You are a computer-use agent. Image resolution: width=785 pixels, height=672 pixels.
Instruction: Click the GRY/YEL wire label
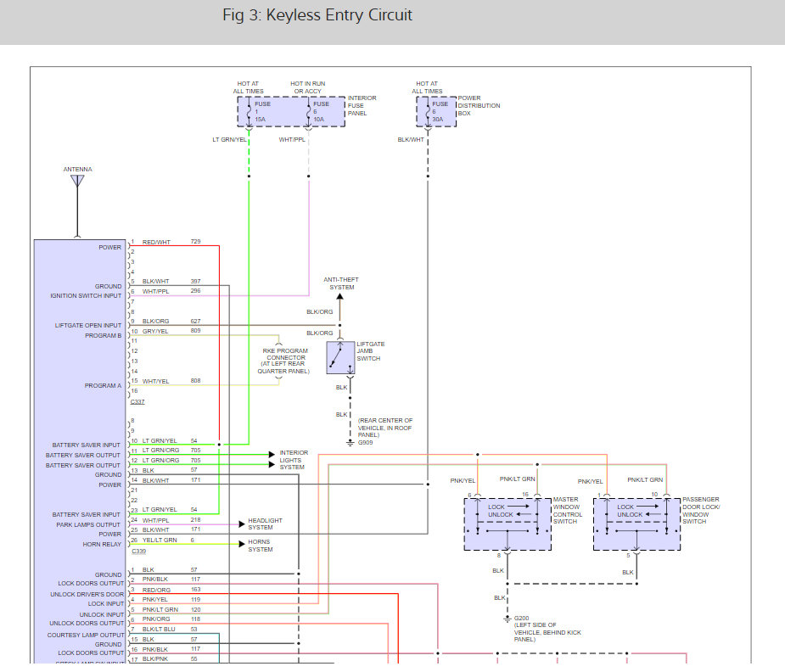155,331
